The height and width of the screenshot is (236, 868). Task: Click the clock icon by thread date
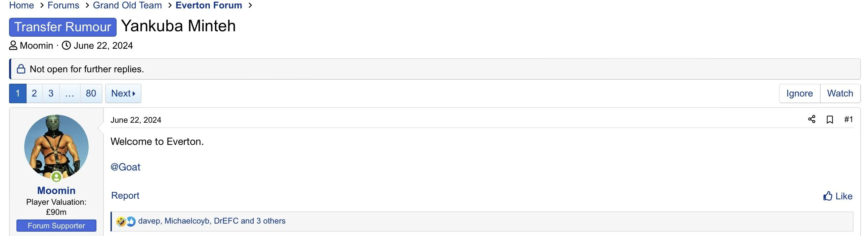(67, 45)
